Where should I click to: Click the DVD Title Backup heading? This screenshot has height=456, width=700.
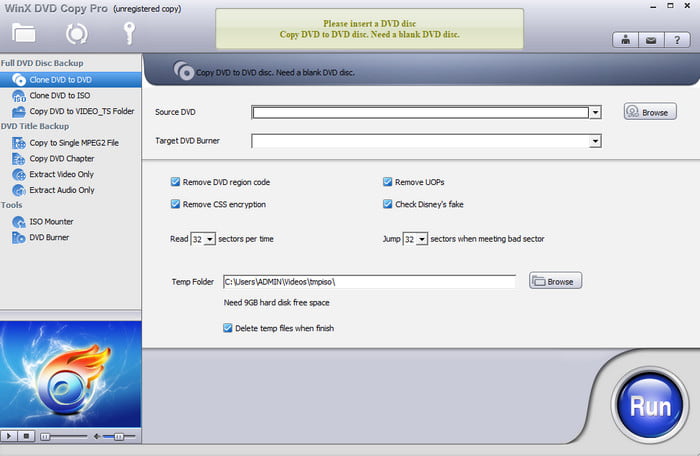click(35, 126)
